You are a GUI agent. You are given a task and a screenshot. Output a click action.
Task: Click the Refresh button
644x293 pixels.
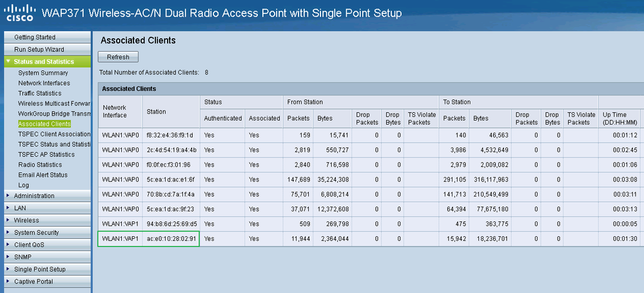point(118,57)
